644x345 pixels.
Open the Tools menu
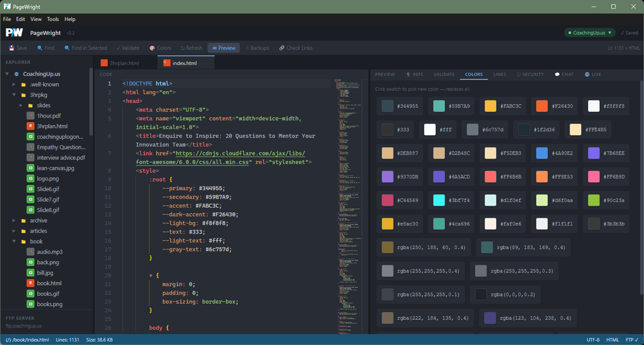pyautogui.click(x=53, y=19)
